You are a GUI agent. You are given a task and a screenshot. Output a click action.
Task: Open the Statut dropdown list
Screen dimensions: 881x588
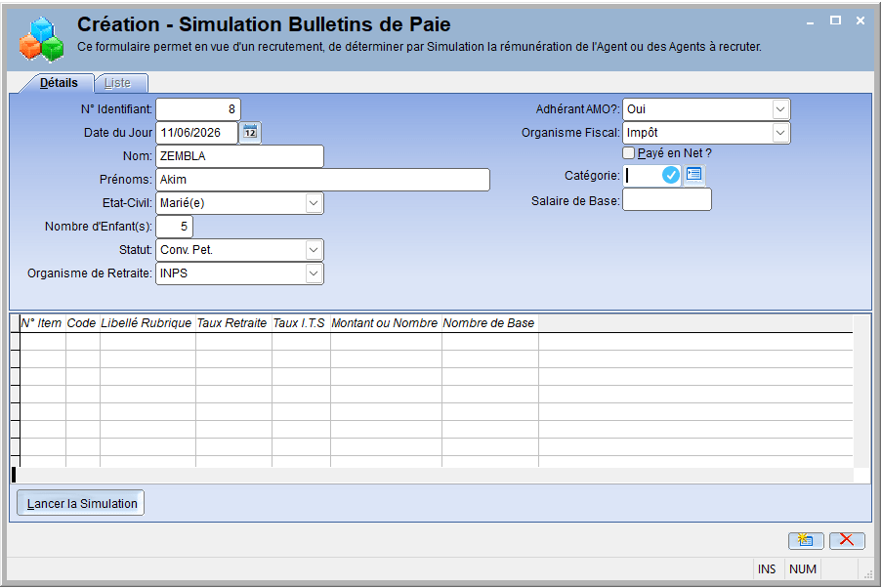coord(314,250)
